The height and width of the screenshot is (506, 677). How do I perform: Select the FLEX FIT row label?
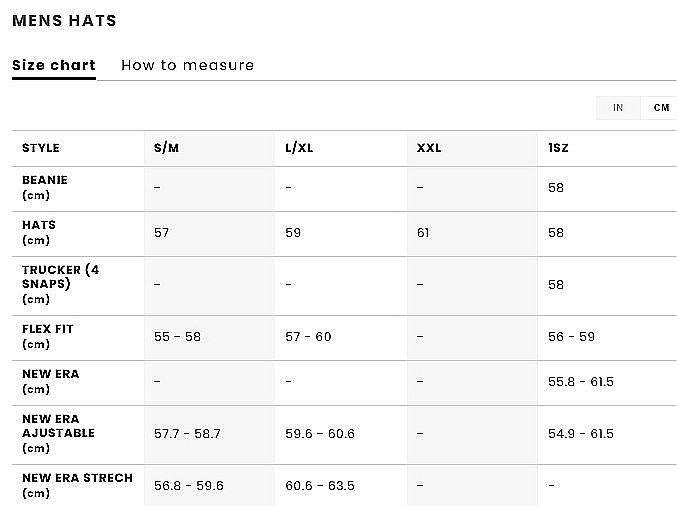point(48,336)
